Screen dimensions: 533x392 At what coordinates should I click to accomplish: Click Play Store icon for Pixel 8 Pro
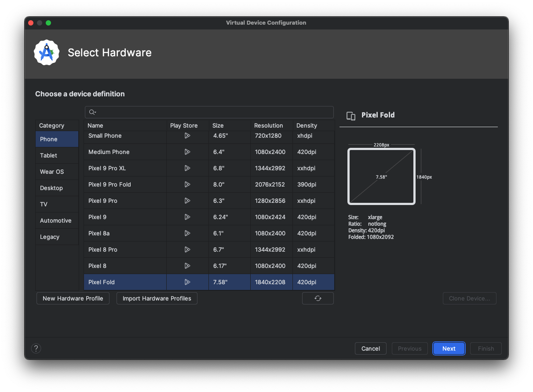pyautogui.click(x=187, y=249)
